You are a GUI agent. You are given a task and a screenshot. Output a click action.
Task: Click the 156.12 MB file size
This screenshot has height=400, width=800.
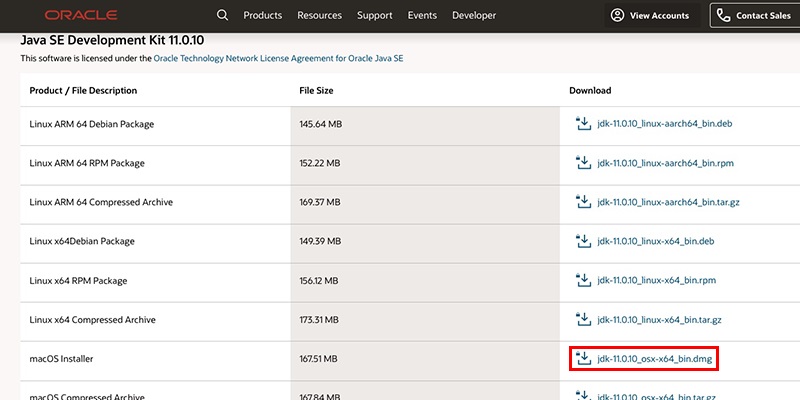(319, 281)
